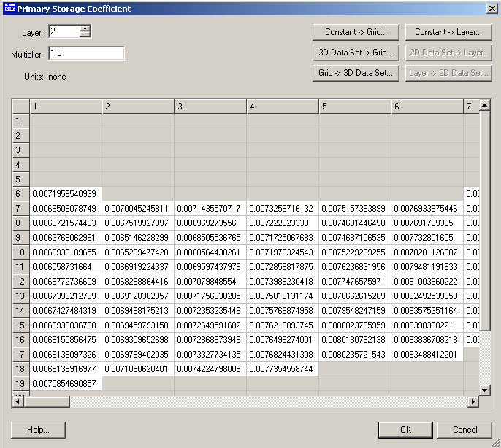Select cell 0.0072649591602

coord(210,325)
